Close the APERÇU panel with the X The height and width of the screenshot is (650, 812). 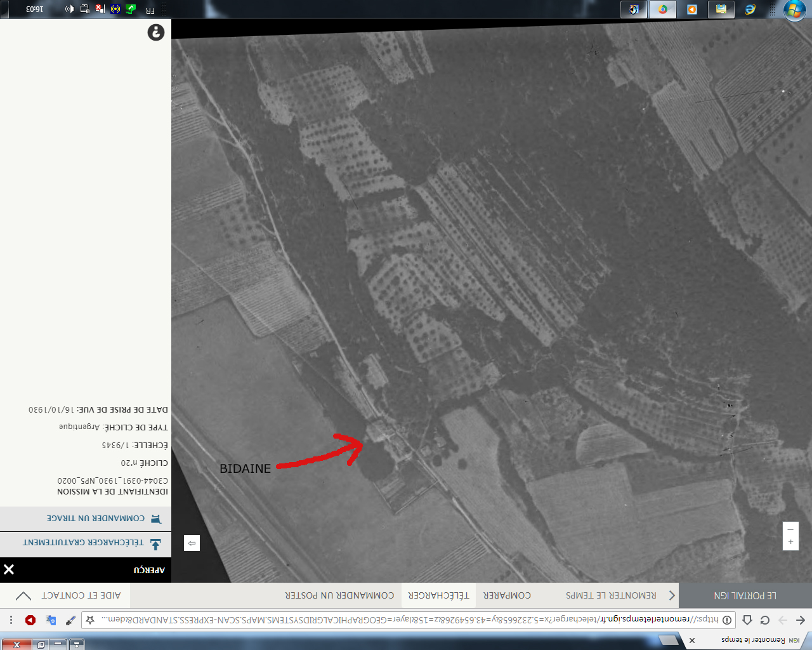pyautogui.click(x=9, y=569)
